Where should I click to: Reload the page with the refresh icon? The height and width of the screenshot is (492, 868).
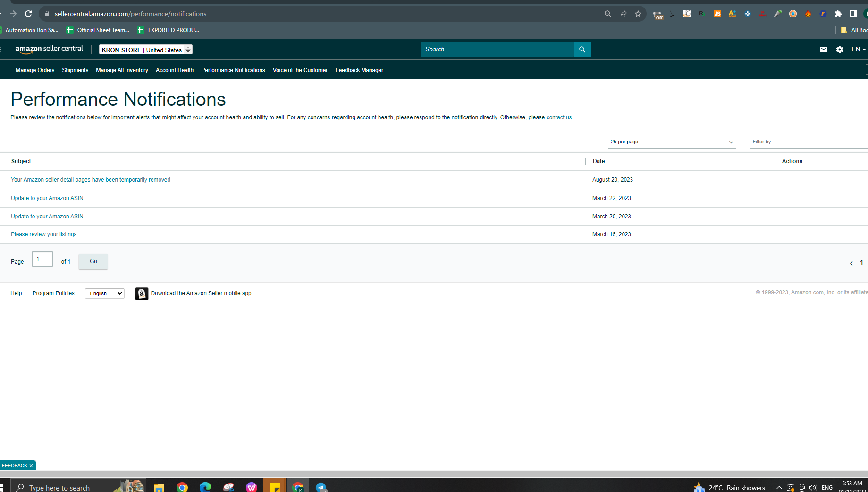click(28, 14)
